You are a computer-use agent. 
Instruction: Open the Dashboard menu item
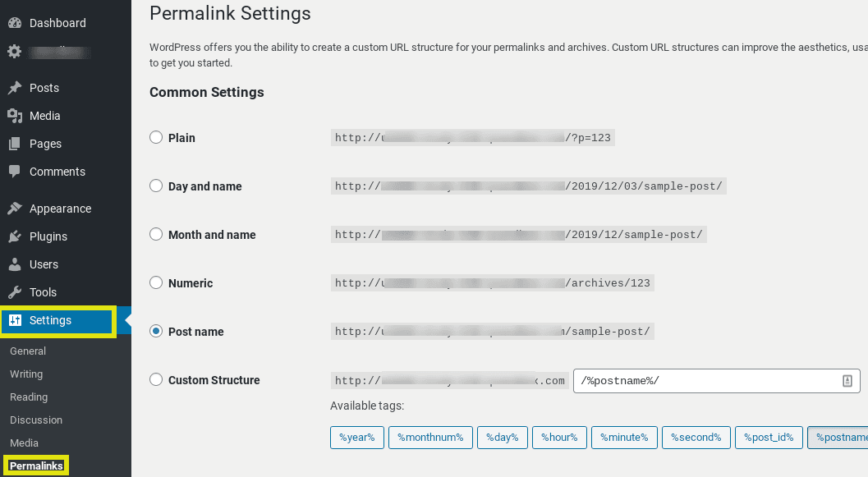pyautogui.click(x=57, y=23)
